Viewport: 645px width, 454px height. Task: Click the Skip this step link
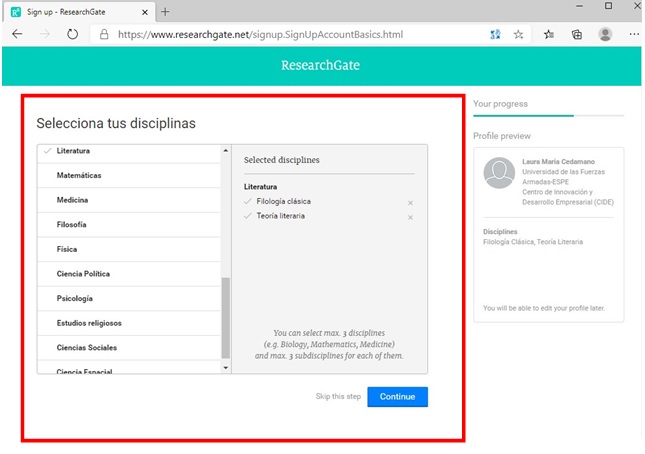(x=338, y=397)
